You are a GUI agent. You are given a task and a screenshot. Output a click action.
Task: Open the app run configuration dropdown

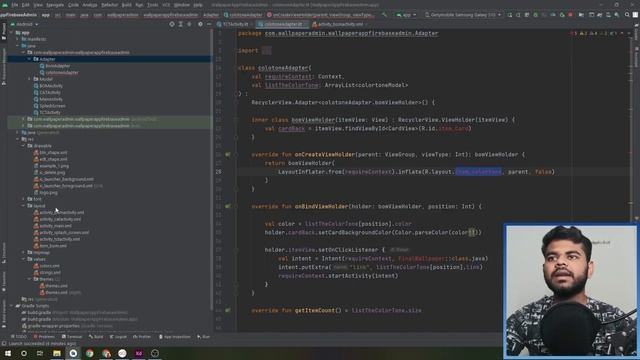point(407,15)
